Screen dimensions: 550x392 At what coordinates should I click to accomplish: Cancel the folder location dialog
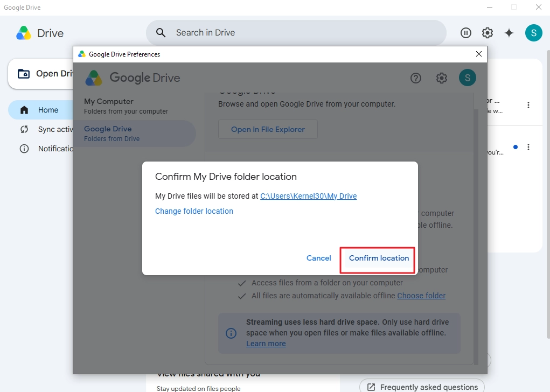[318, 258]
